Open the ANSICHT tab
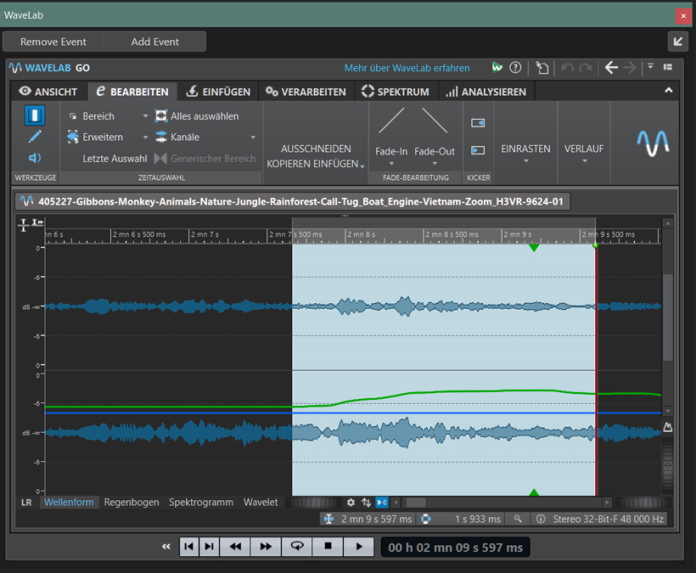 pyautogui.click(x=48, y=91)
